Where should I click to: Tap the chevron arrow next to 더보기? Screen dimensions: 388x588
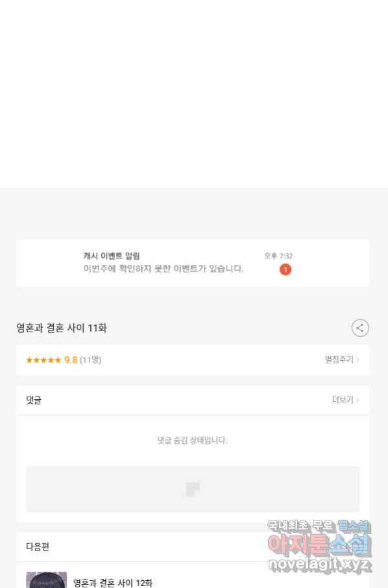click(358, 400)
